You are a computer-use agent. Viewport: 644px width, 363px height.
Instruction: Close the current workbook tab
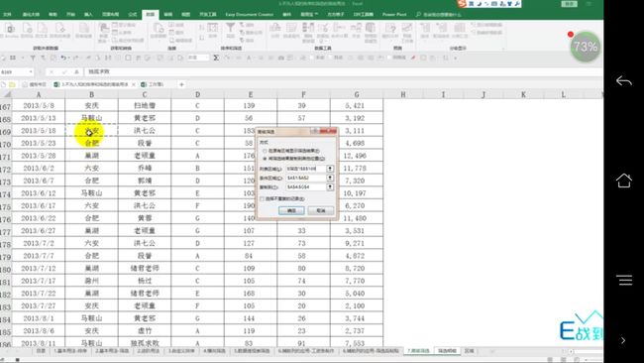pos(134,84)
